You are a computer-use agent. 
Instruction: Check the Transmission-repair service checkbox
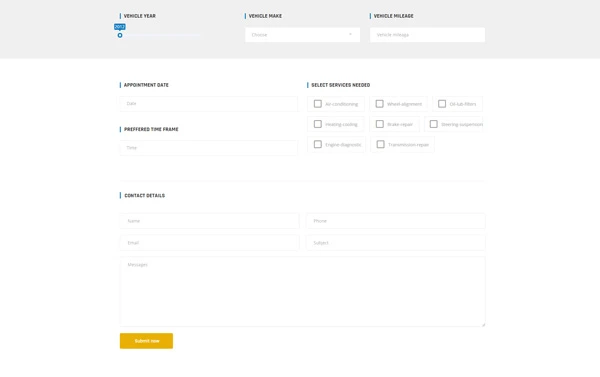380,144
